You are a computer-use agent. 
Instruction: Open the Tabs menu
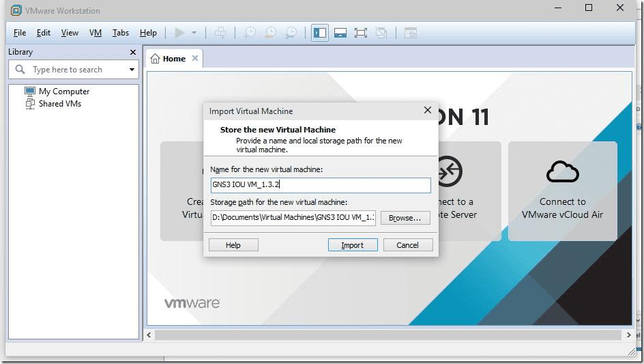[121, 33]
